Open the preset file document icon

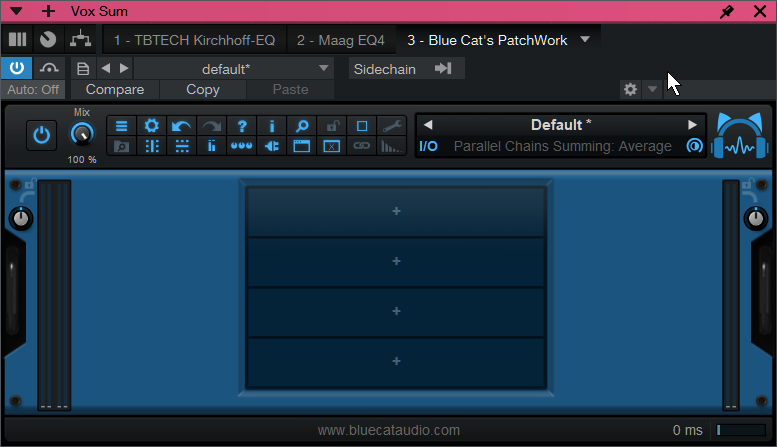83,68
